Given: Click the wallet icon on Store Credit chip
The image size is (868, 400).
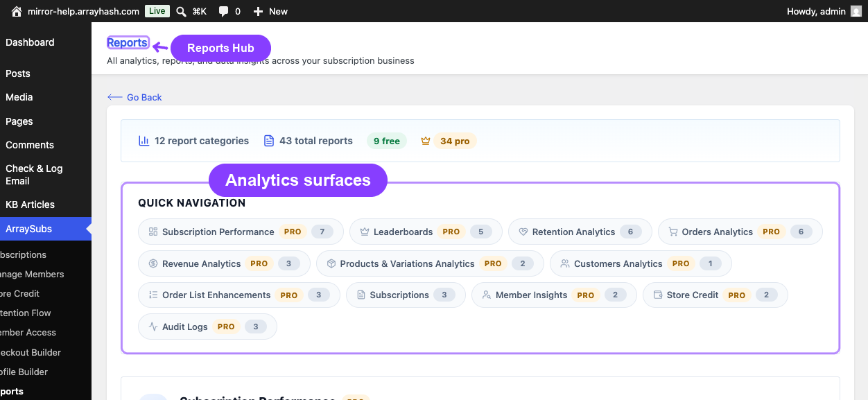Looking at the screenshot, I should pos(658,295).
